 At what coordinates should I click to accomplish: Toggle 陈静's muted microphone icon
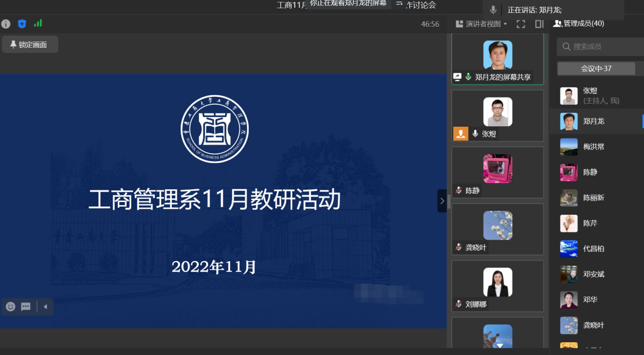coord(458,190)
